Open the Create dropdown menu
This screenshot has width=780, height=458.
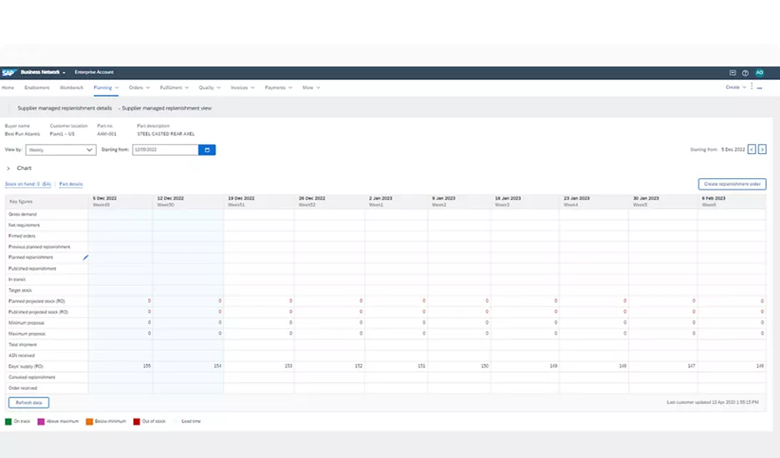tap(735, 88)
